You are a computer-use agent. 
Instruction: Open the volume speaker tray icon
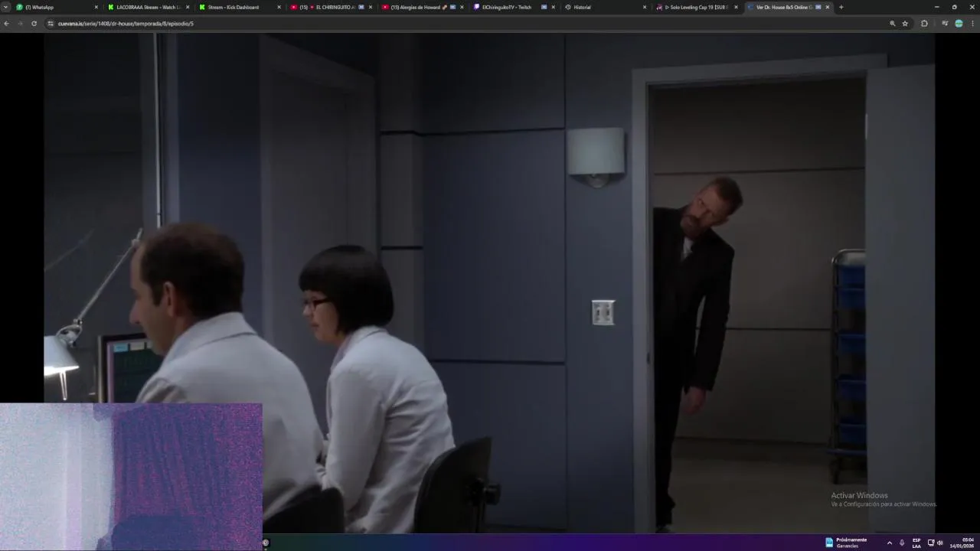click(x=940, y=543)
